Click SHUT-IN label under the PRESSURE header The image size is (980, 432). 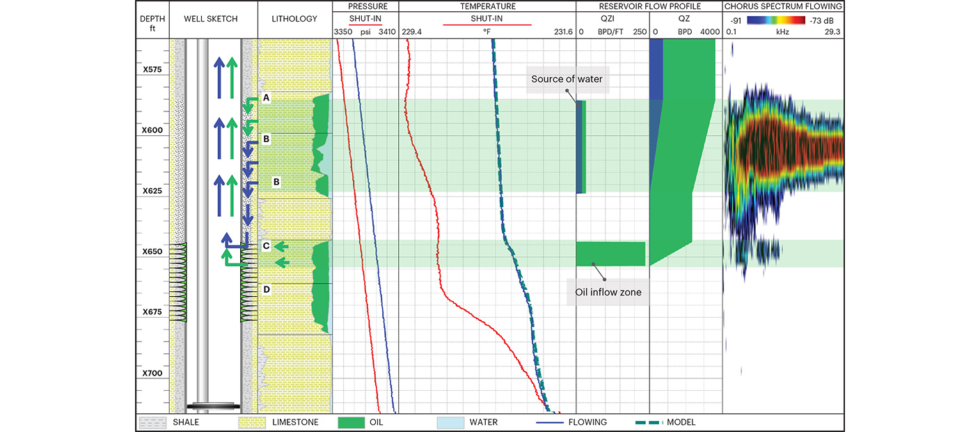click(x=365, y=19)
